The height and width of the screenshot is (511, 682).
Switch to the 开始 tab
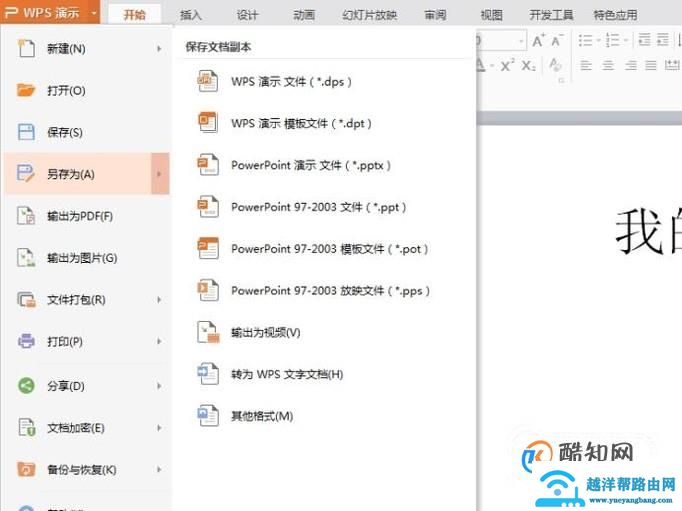[x=134, y=15]
